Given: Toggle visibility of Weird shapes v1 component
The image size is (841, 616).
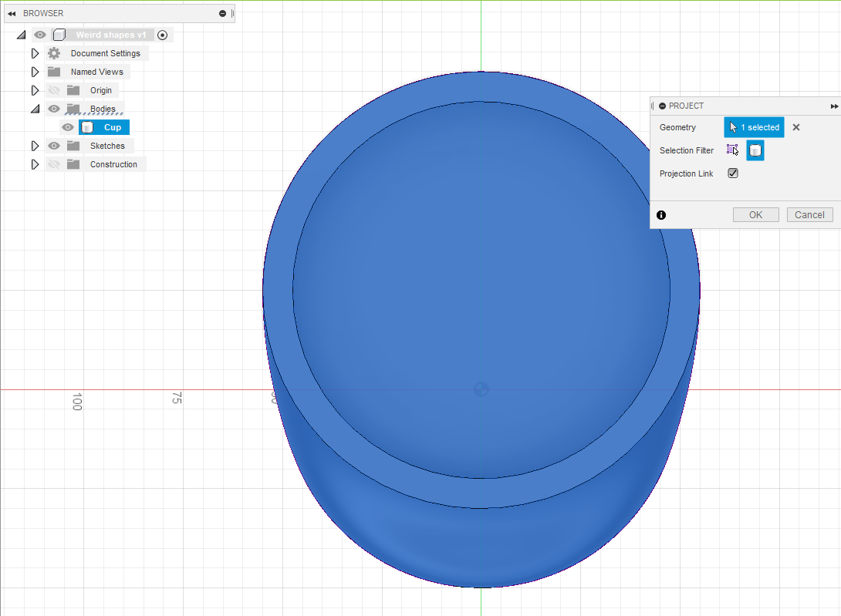Looking at the screenshot, I should (40, 35).
